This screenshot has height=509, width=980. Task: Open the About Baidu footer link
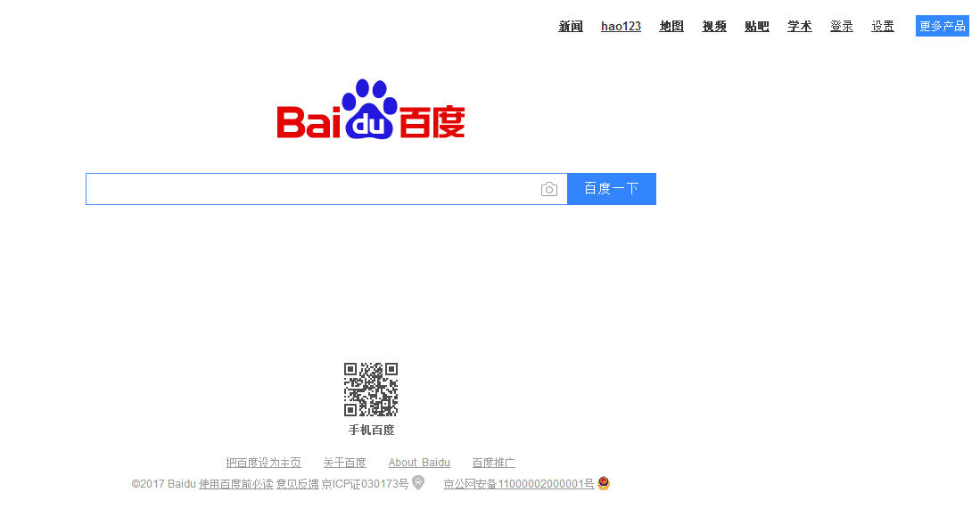click(419, 463)
